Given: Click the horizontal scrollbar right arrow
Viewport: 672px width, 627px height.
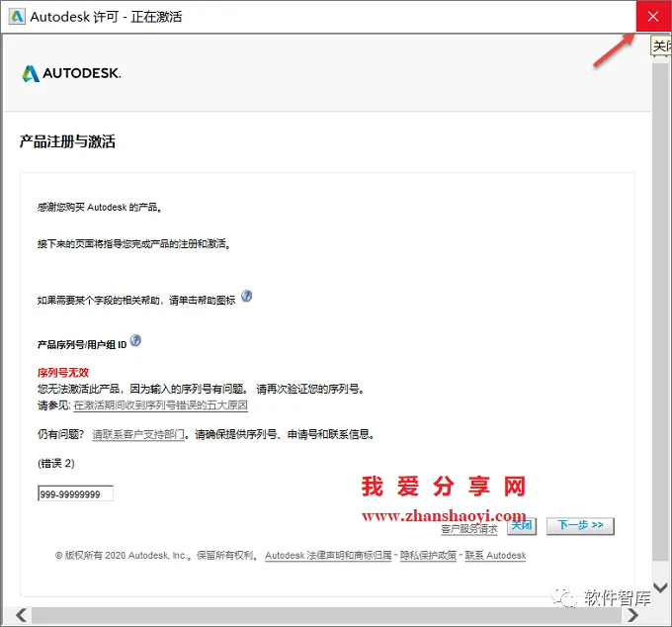Looking at the screenshot, I should (633, 615).
